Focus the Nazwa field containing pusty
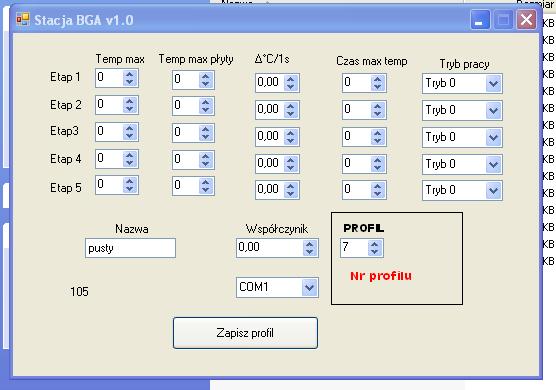Image resolution: width=556 pixels, height=390 pixels. (x=130, y=248)
